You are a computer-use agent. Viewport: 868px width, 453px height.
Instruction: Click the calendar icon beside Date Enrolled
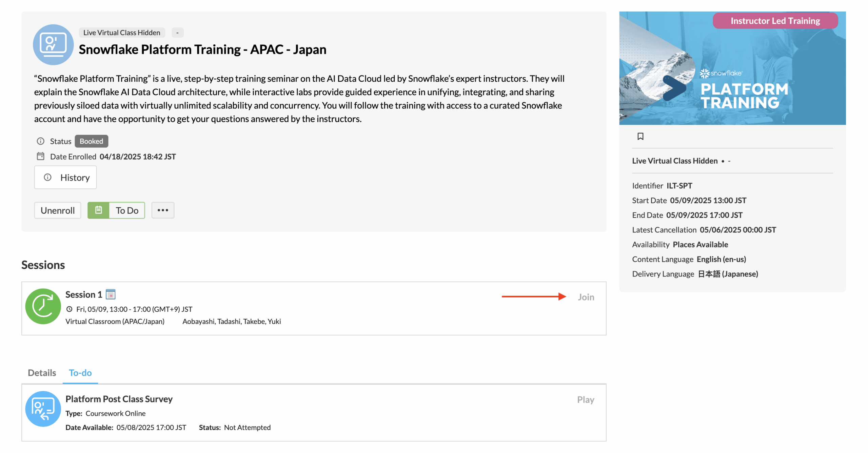click(41, 156)
